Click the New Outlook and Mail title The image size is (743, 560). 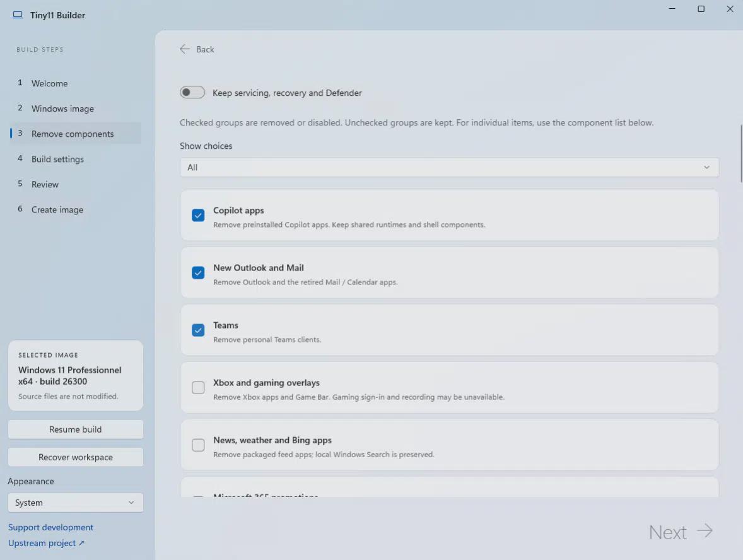[x=258, y=267]
